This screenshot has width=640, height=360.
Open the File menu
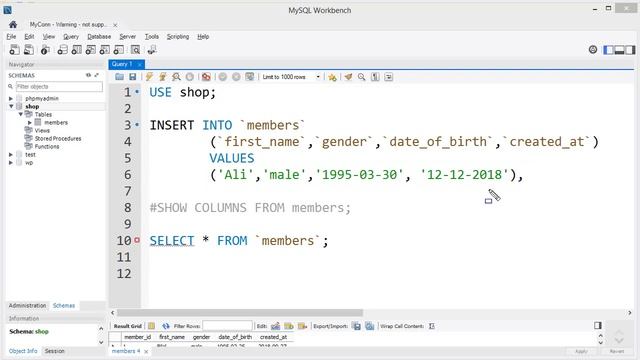(11, 36)
